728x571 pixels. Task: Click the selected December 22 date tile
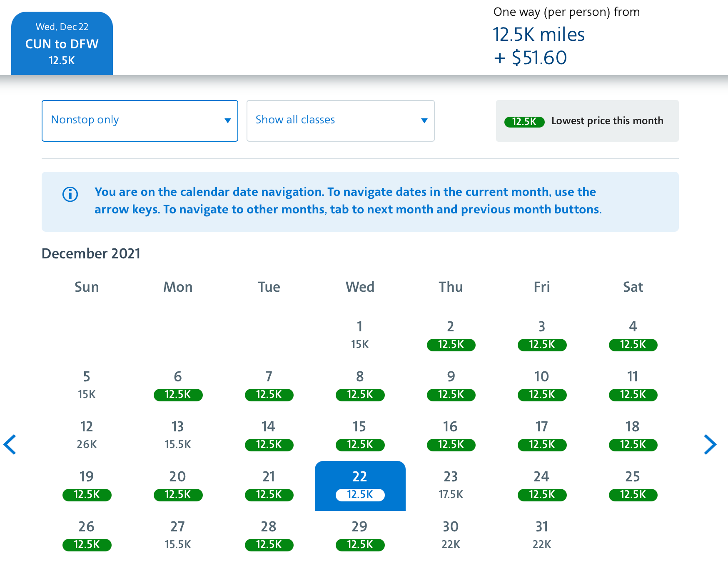coord(360,486)
